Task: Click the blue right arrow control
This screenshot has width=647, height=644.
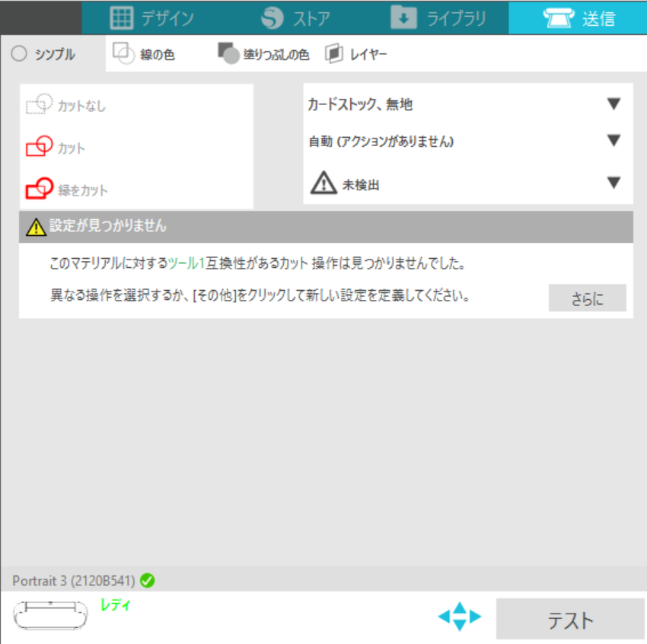Action: (x=475, y=617)
